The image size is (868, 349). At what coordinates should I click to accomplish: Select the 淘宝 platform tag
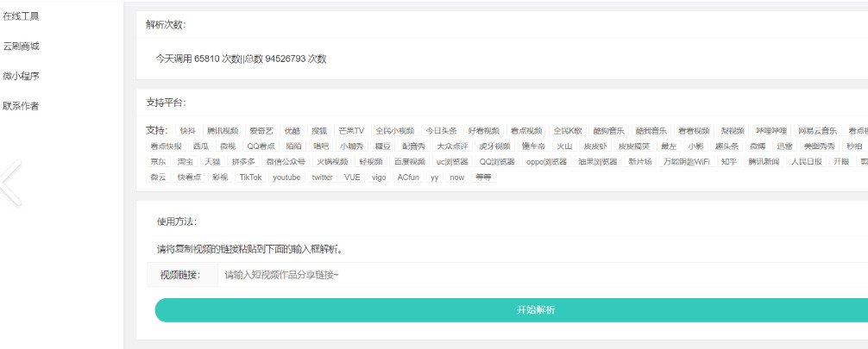185,161
